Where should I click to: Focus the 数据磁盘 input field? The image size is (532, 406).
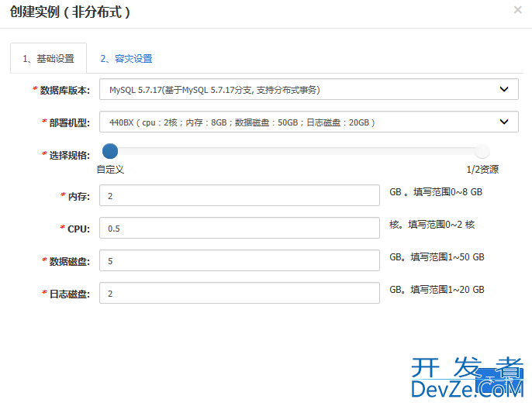point(240,260)
